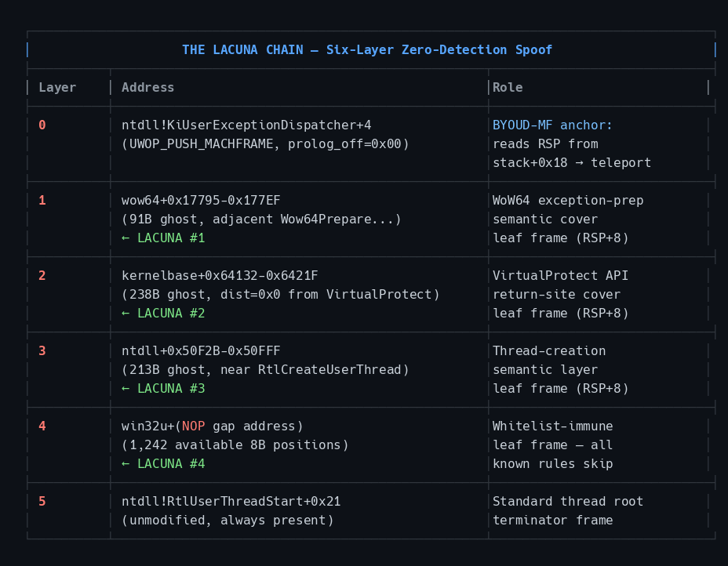Viewport: 728px width, 566px height.
Task: Click 'win32u+(NOP gap address)' text
Action: pyautogui.click(x=212, y=426)
